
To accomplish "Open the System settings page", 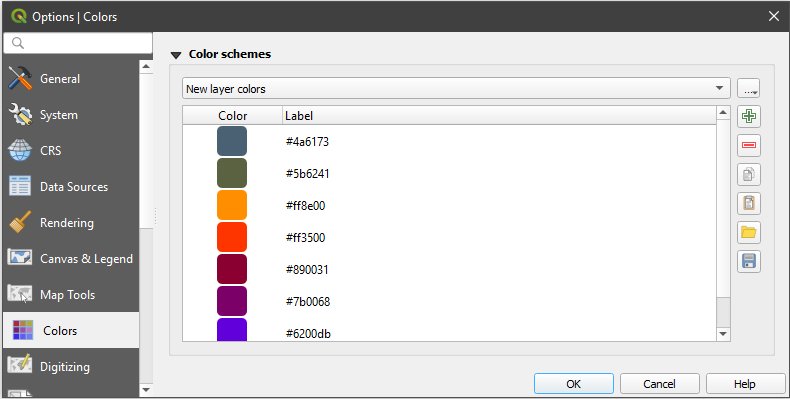I will (71, 115).
